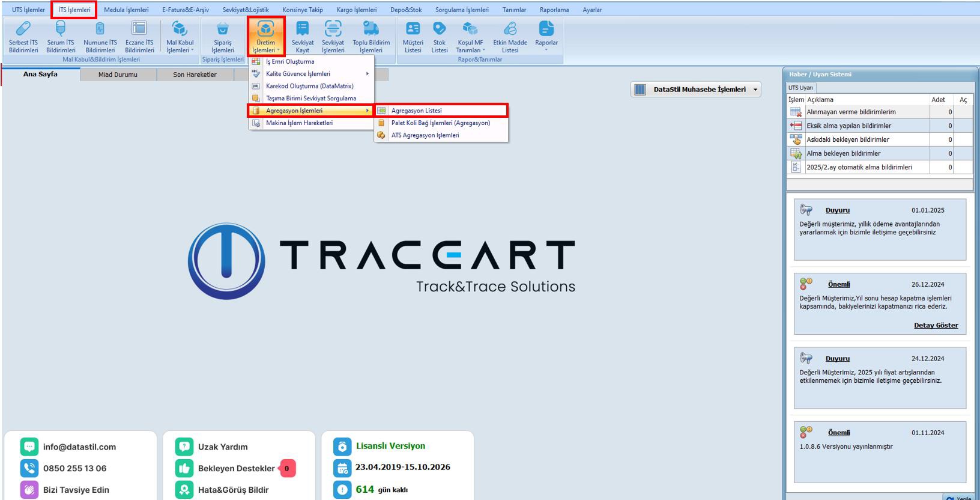Click the Stok Listesi icon
Viewport: 980px width, 500px height.
(x=439, y=37)
